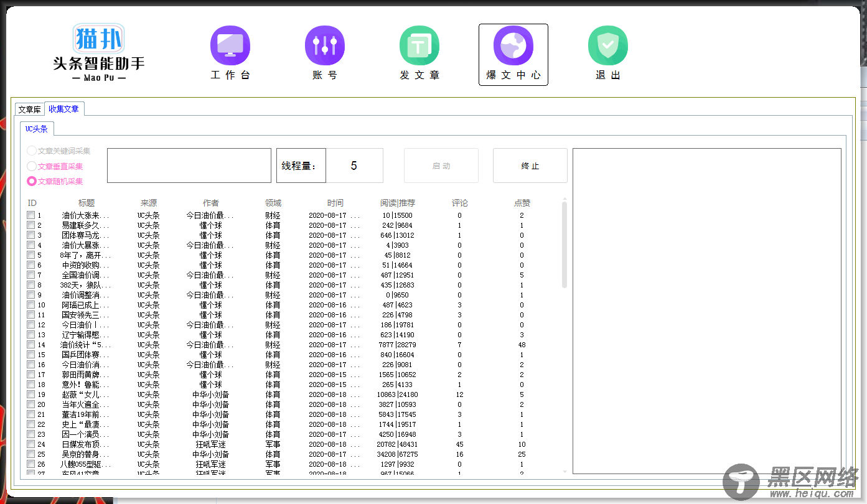Select the title 油价统计 "5... in row 14
The height and width of the screenshot is (504, 867).
coord(86,345)
